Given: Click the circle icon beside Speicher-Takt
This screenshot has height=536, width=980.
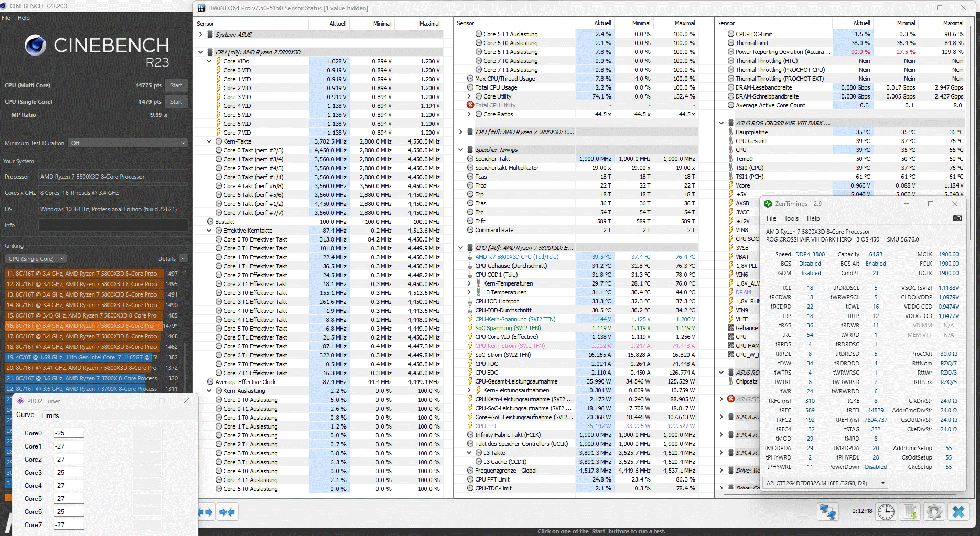Looking at the screenshot, I should [471, 159].
